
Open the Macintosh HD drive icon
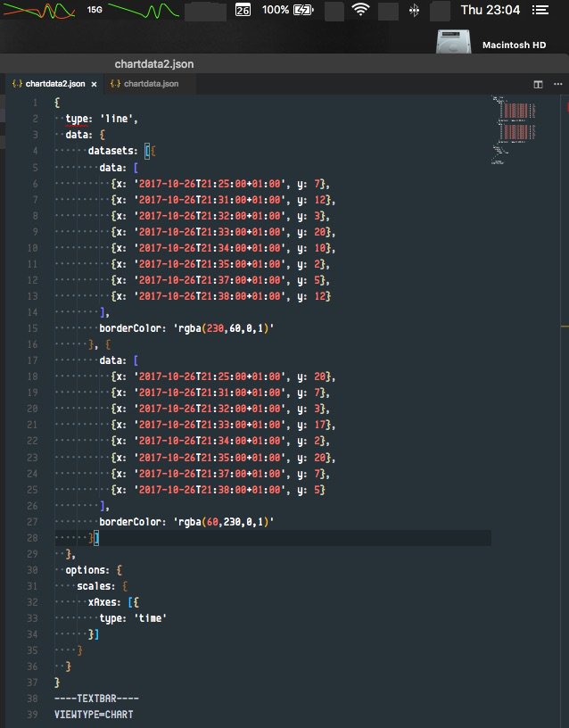click(x=453, y=42)
